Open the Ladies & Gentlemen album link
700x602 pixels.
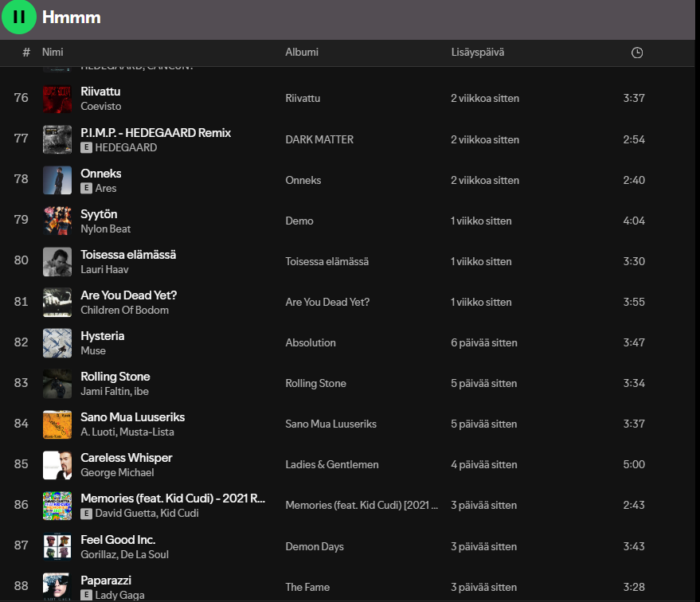pos(332,464)
